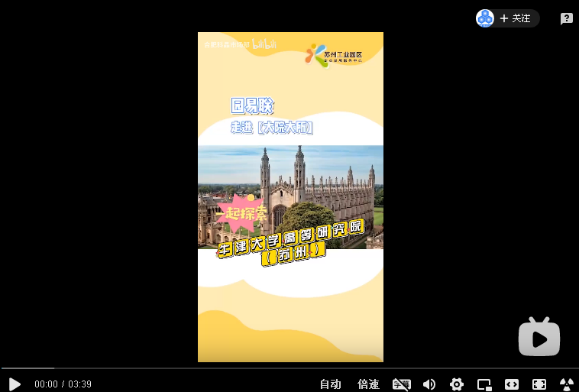
Task: Enable picture-in-picture mode
Action: 484,384
